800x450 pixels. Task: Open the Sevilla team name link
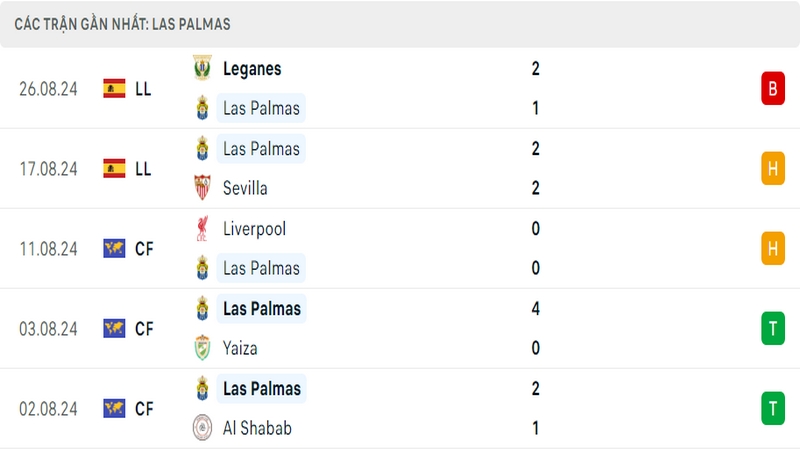(x=245, y=188)
